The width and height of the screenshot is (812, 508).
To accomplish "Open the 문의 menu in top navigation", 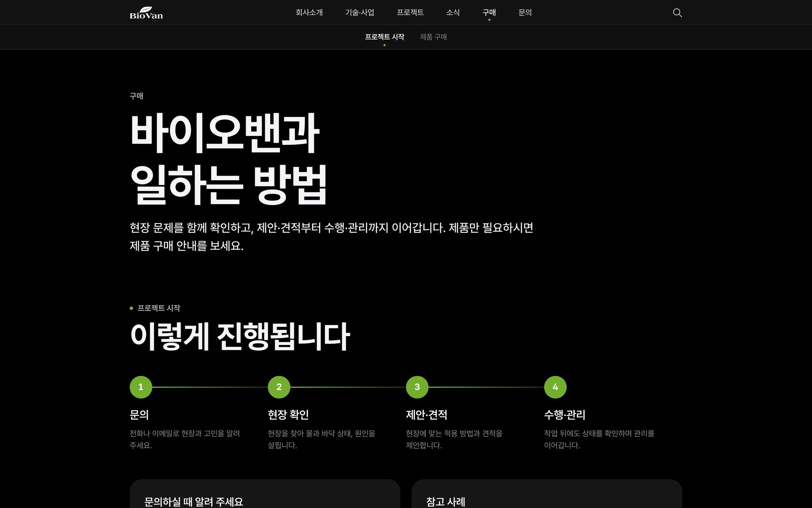I will pyautogui.click(x=525, y=13).
